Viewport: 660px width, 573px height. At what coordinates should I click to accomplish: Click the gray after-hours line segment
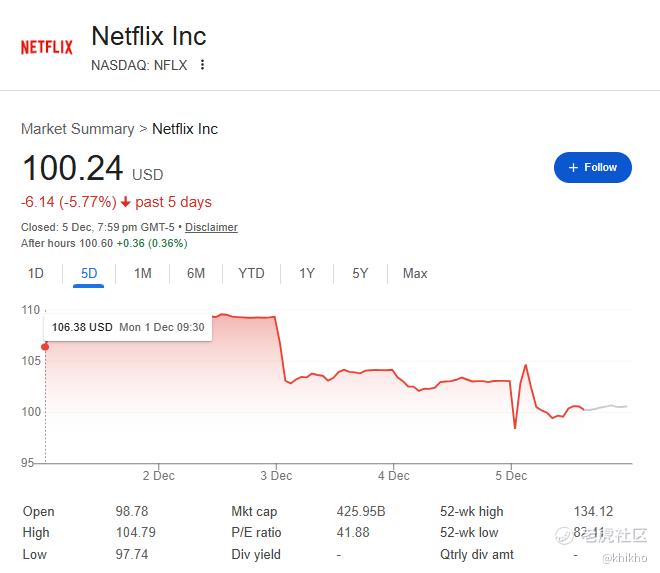[608, 407]
